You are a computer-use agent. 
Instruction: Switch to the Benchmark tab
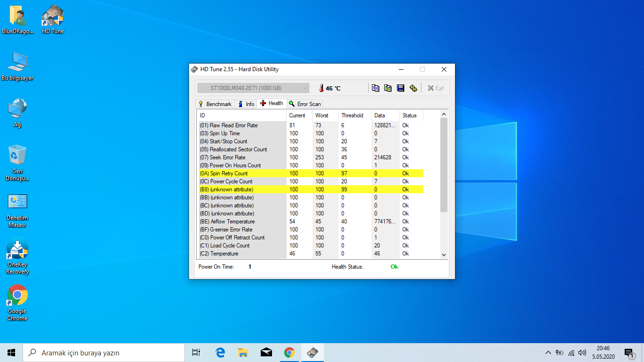coord(215,104)
